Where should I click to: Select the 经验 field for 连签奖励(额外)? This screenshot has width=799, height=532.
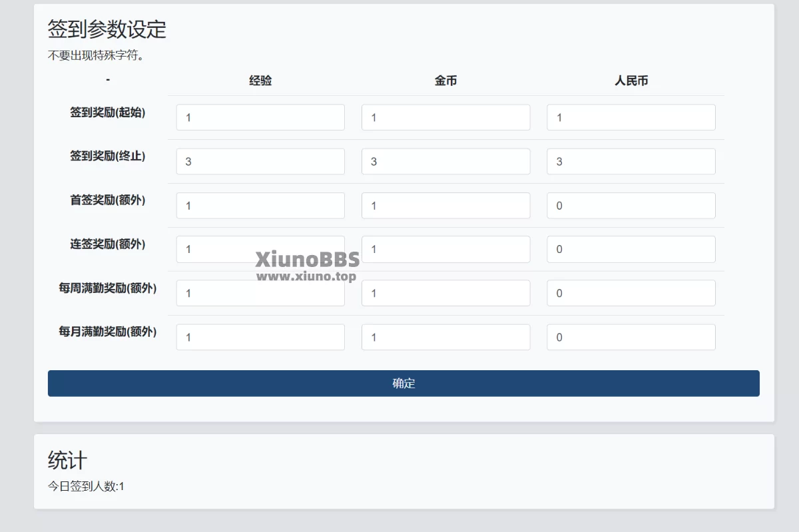(260, 248)
